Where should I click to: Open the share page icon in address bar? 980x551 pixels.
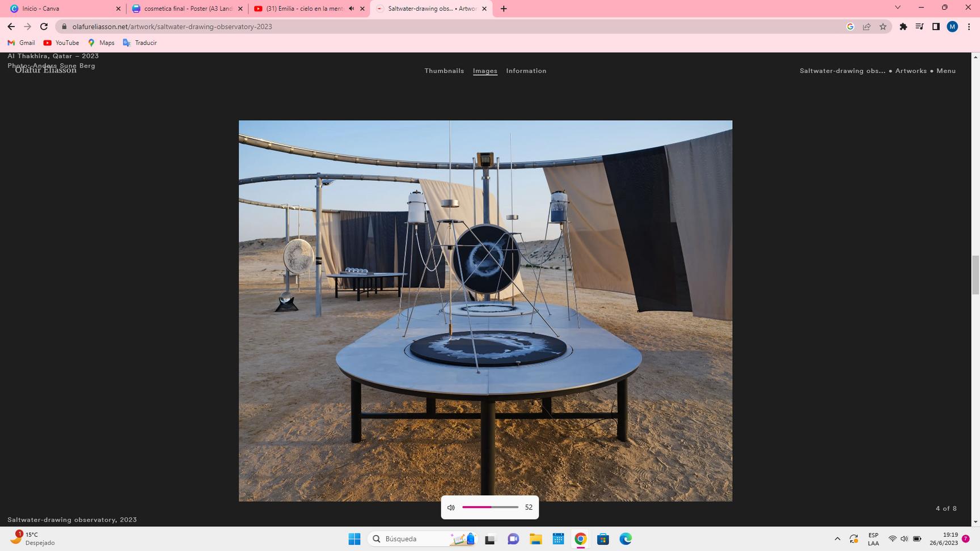(x=867, y=27)
